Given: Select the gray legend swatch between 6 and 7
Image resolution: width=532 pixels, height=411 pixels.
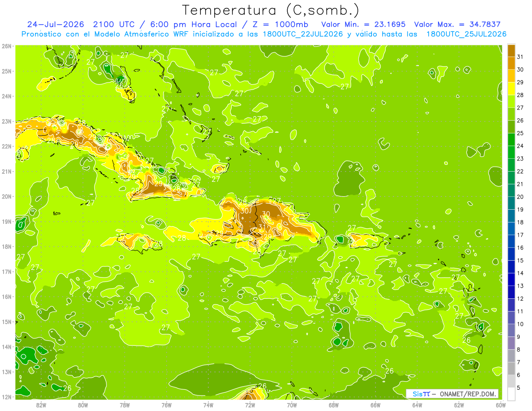Looking at the screenshot, I should tap(511, 368).
